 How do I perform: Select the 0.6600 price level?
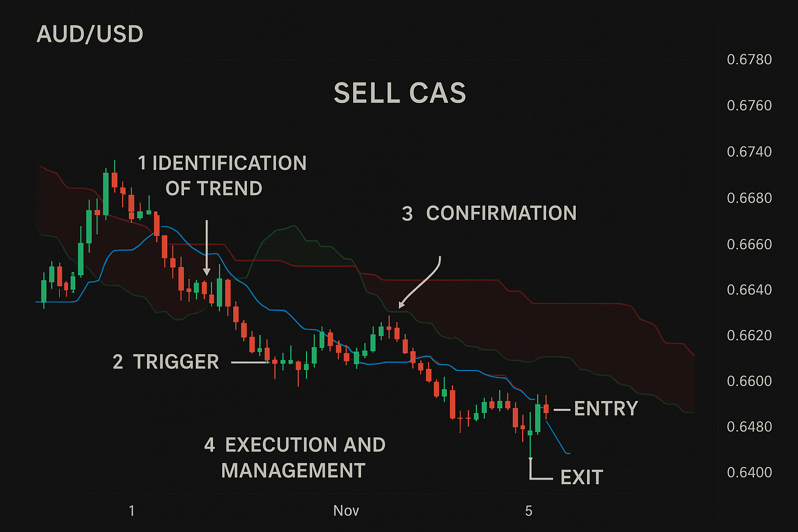tap(749, 381)
